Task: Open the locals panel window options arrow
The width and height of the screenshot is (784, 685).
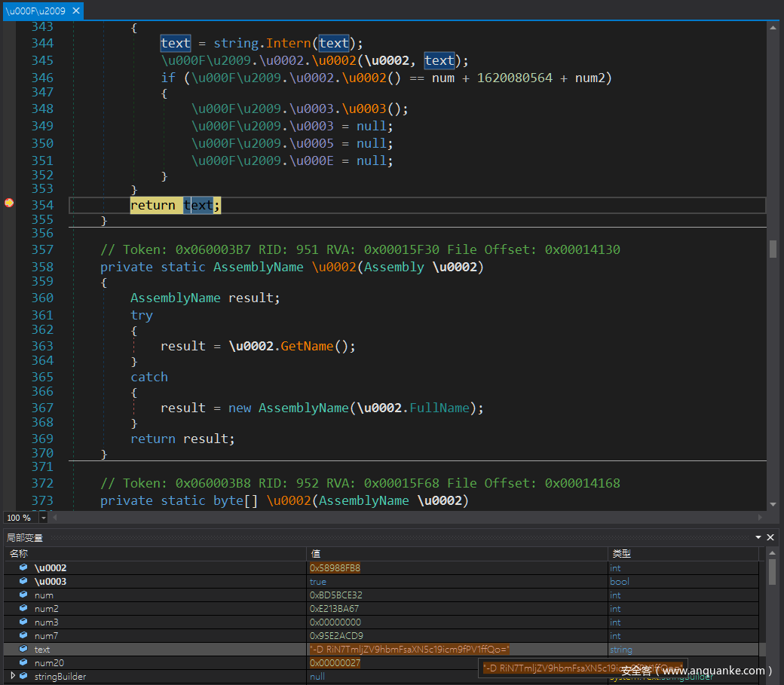Action: tap(758, 537)
